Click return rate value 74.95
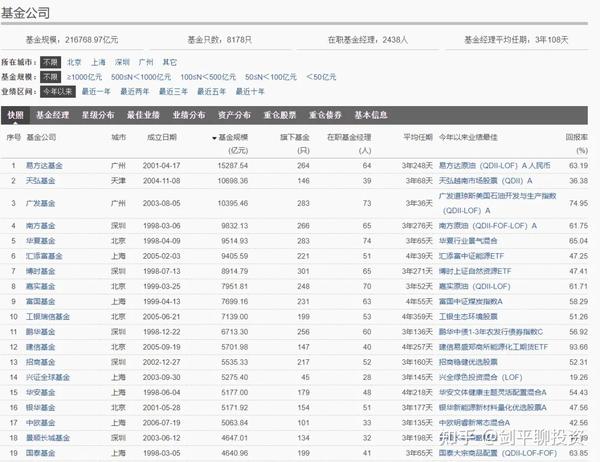This screenshot has width=600, height=462. (578, 203)
